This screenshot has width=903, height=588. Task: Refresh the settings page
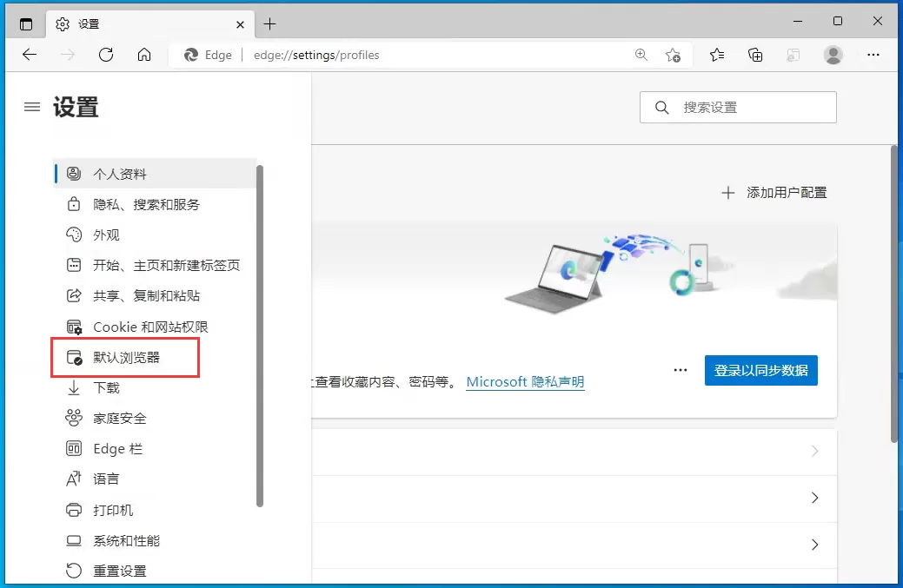(106, 55)
